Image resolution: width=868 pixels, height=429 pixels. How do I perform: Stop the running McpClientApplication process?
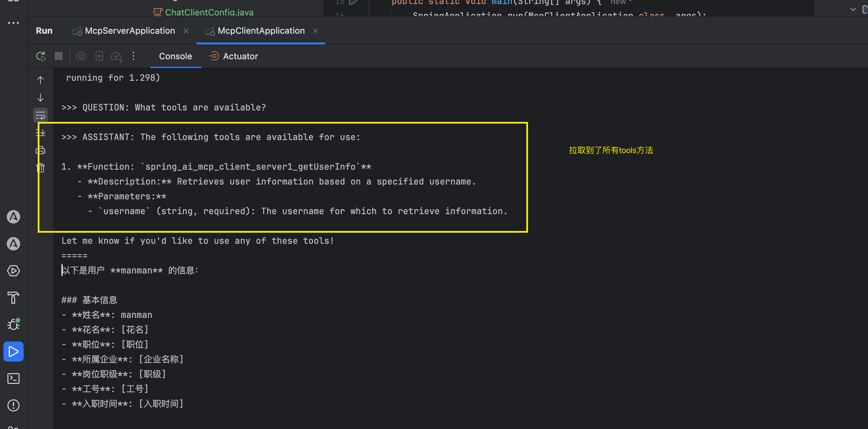click(59, 56)
